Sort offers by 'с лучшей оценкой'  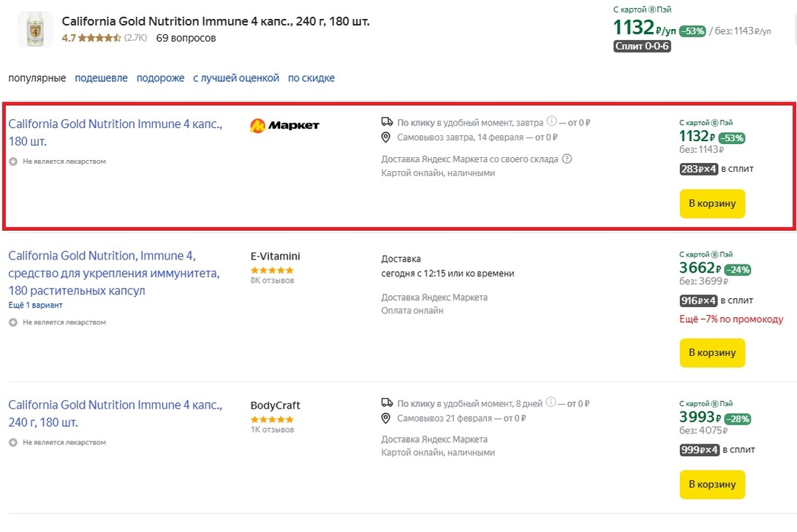(236, 78)
